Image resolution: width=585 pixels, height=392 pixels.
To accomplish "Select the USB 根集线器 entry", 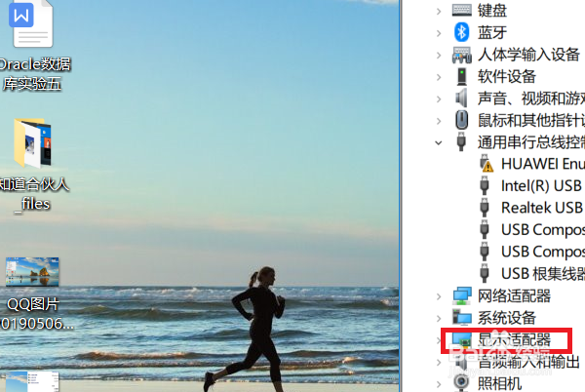I will (543, 273).
